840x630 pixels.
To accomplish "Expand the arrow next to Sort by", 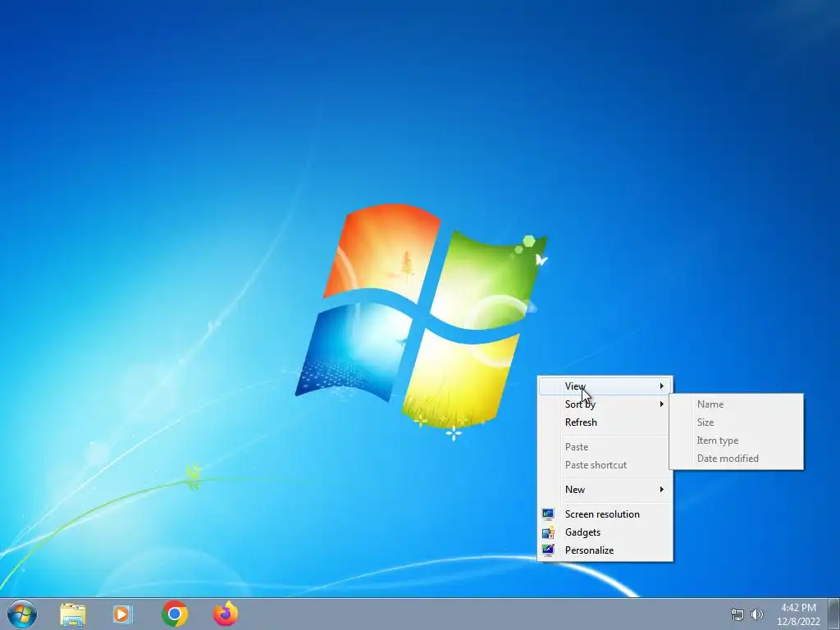I will [x=662, y=404].
